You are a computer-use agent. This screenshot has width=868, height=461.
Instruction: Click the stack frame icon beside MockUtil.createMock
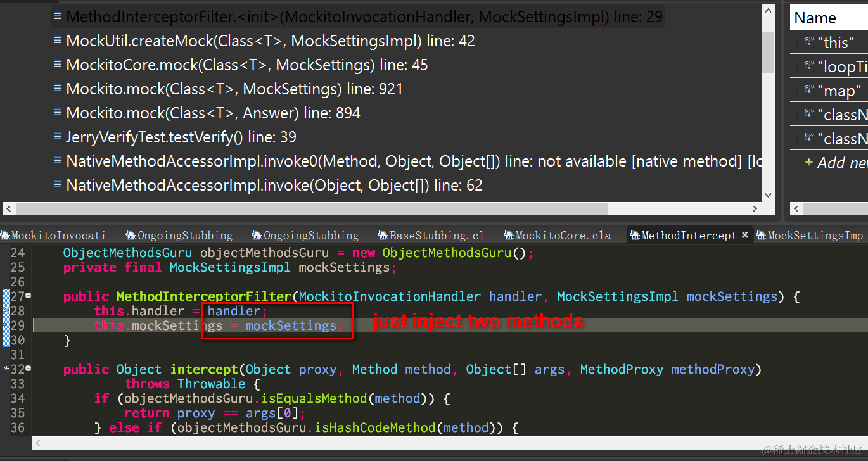click(x=58, y=41)
